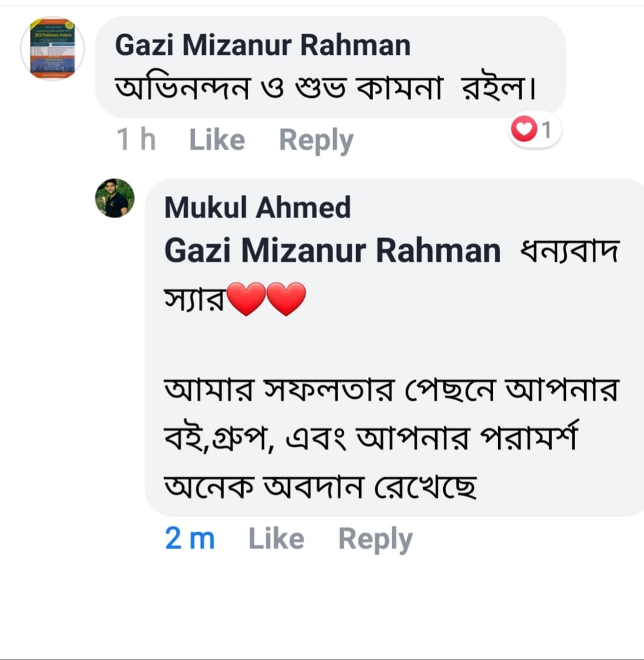Reply to Mukul Ahmed's comment
Screen dimensions: 644x660
click(375, 539)
